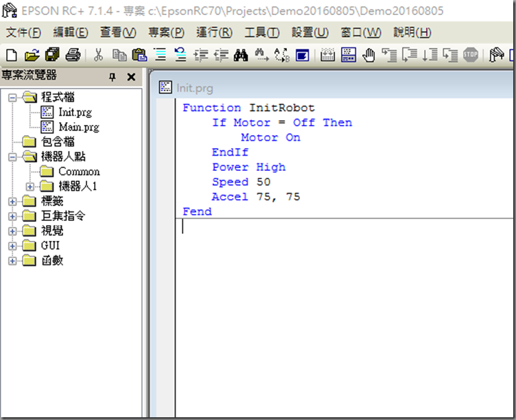This screenshot has width=516, height=420.
Task: Click the Indent lines icon
Action: (201, 55)
